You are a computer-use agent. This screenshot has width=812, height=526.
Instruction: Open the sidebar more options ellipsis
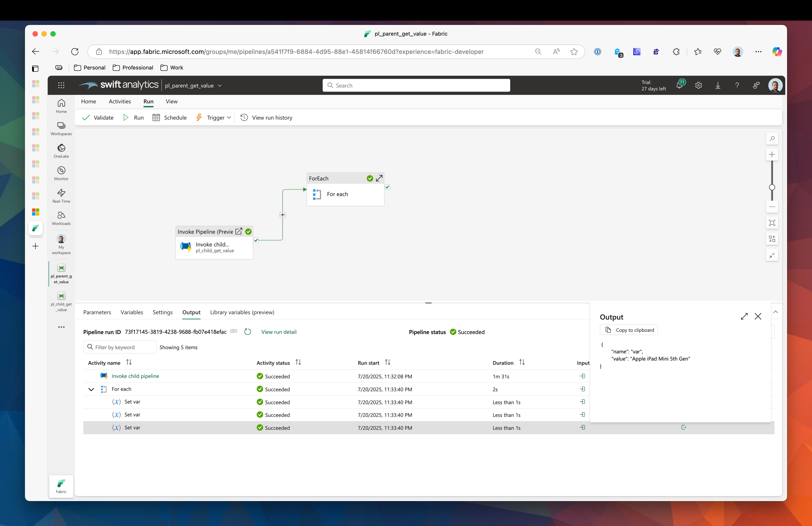61,327
